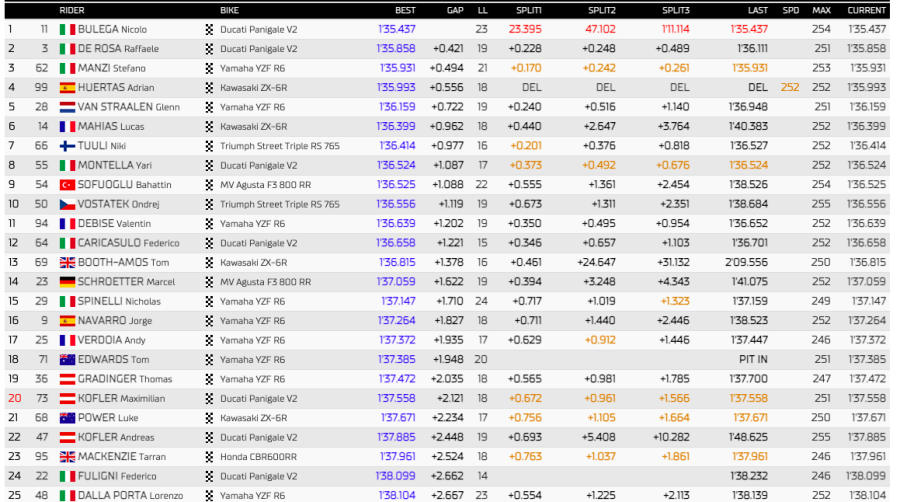
Task: Click the Austrian flag beside GRADINGER Thomas
Action: (x=67, y=379)
